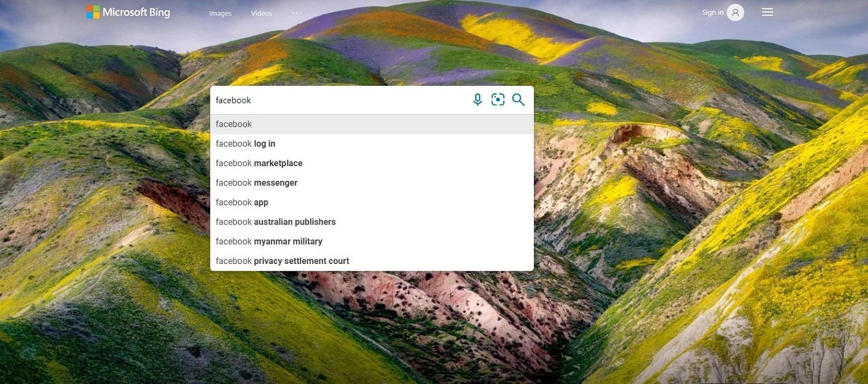Click the Sign in link
Screen dimensions: 868x384
pyautogui.click(x=713, y=13)
